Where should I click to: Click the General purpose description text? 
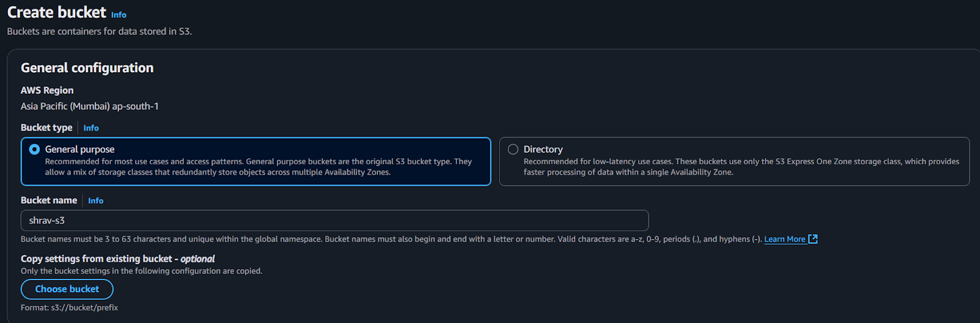coord(258,167)
